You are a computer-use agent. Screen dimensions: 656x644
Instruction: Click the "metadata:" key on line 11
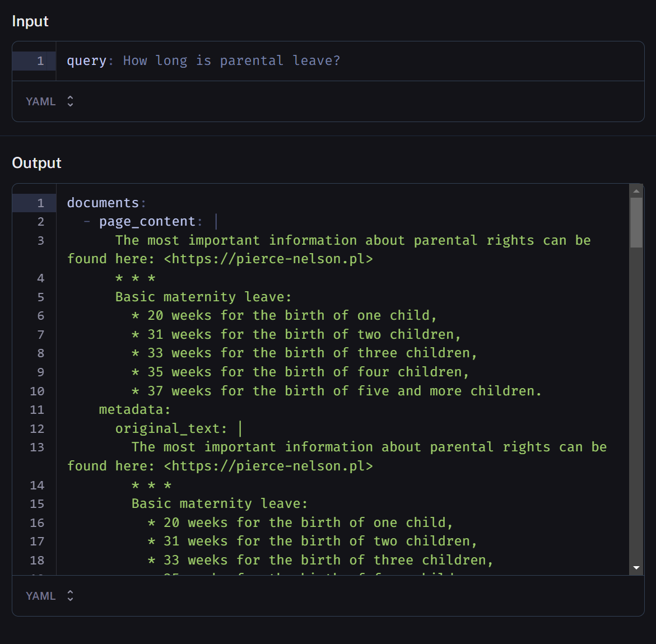(134, 409)
